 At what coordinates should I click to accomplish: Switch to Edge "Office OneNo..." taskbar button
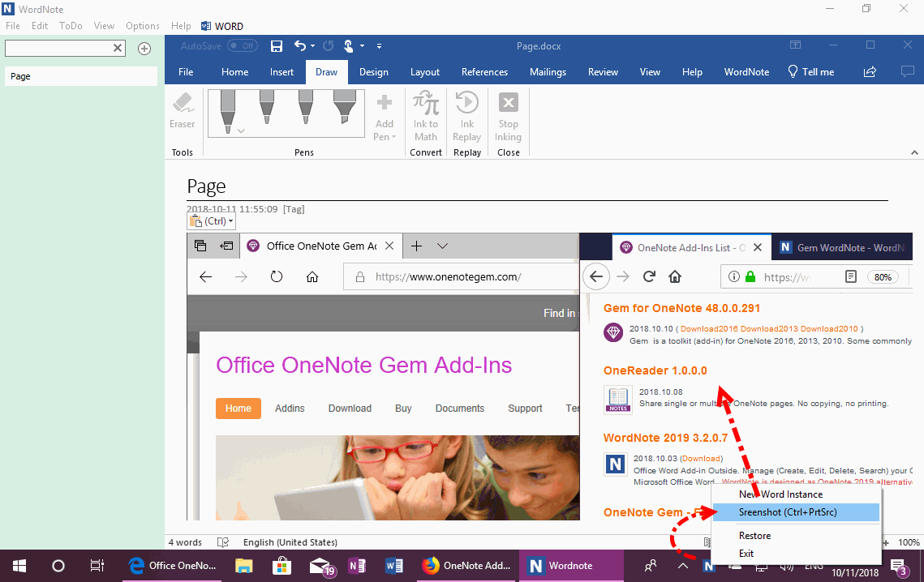172,566
